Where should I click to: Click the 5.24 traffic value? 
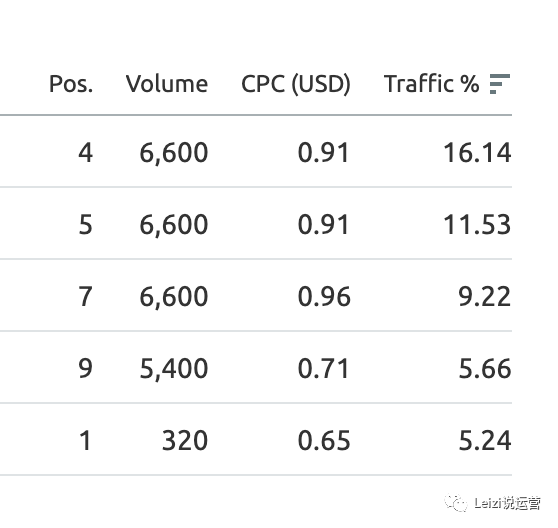coord(485,440)
